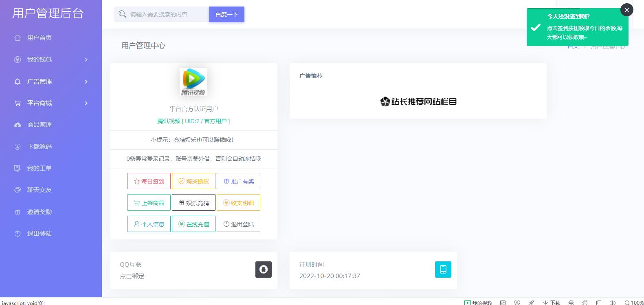Click the 在线充值 recharge button
This screenshot has height=305, width=644.
[x=193, y=224]
